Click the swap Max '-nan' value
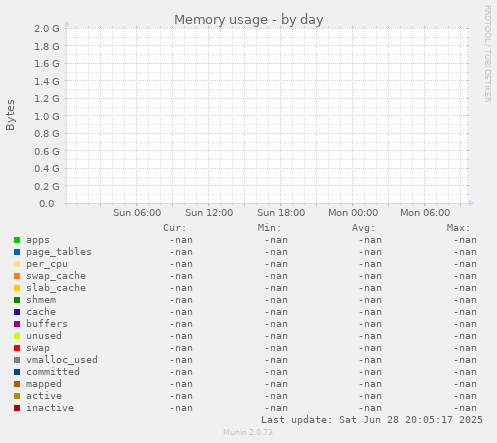This screenshot has height=443, width=497. (465, 348)
